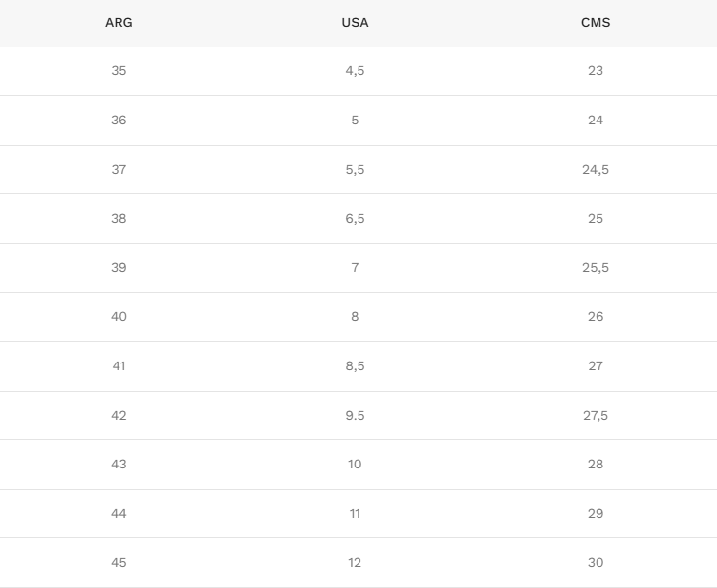This screenshot has width=717, height=588.
Task: Select the 27,5 CMS cell
Action: point(596,416)
